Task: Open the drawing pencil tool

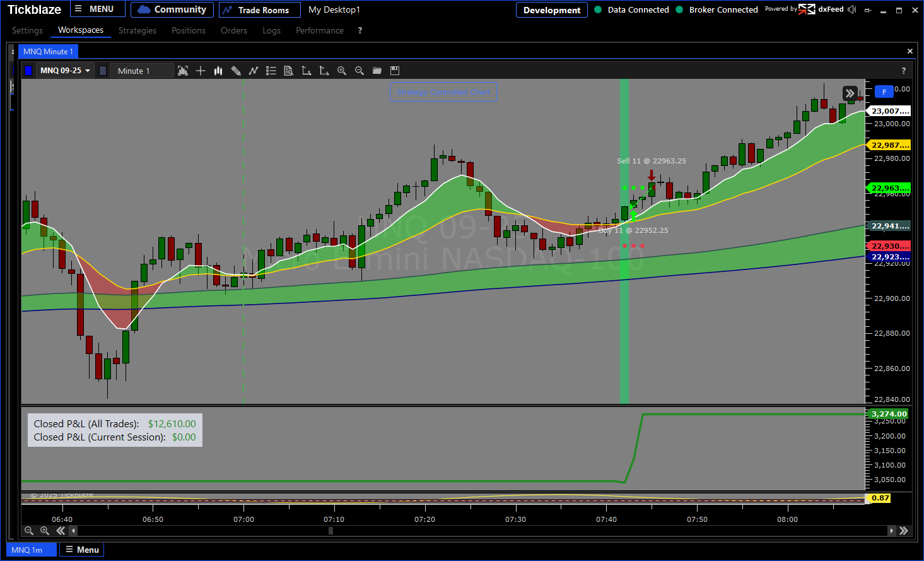Action: 236,71
